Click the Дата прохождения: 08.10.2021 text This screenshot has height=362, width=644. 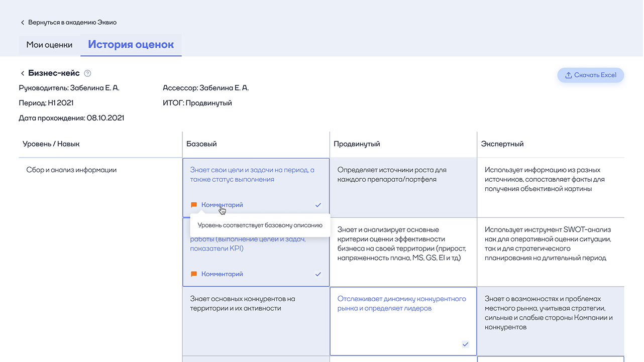(x=72, y=118)
